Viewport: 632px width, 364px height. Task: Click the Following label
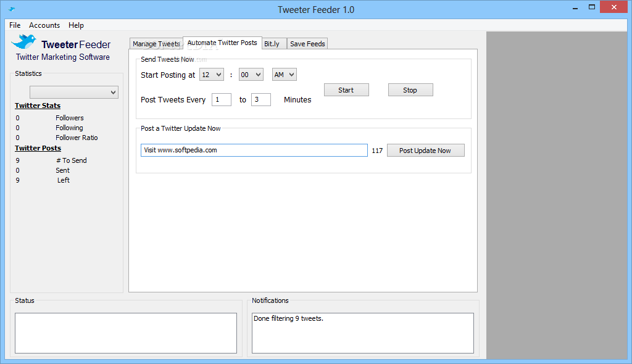click(69, 128)
